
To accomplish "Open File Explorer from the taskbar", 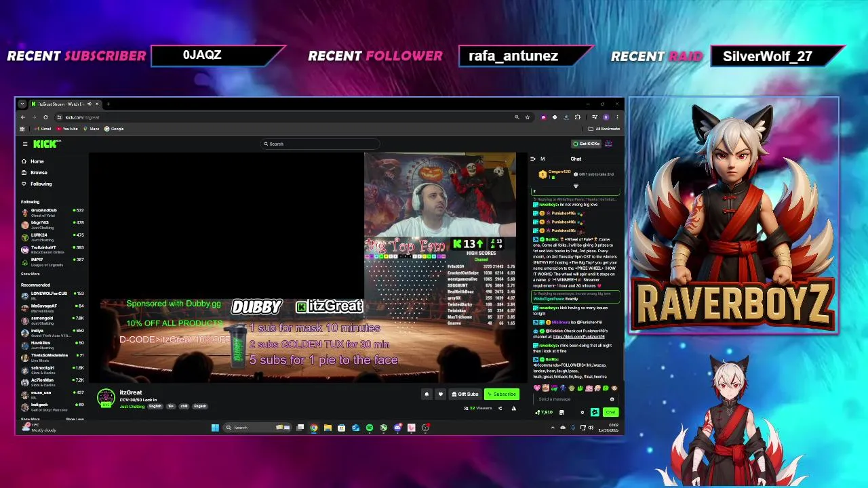I will (x=328, y=428).
